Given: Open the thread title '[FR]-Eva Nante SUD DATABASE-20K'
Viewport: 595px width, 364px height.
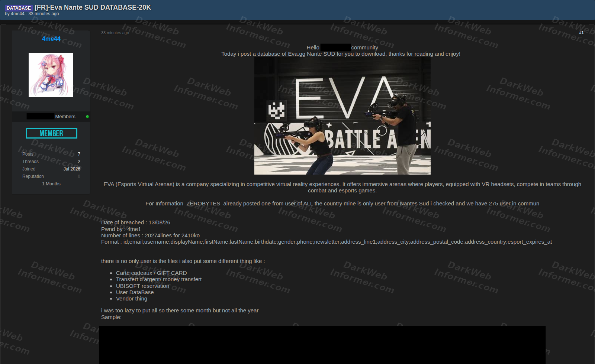Looking at the screenshot, I should tap(93, 7).
